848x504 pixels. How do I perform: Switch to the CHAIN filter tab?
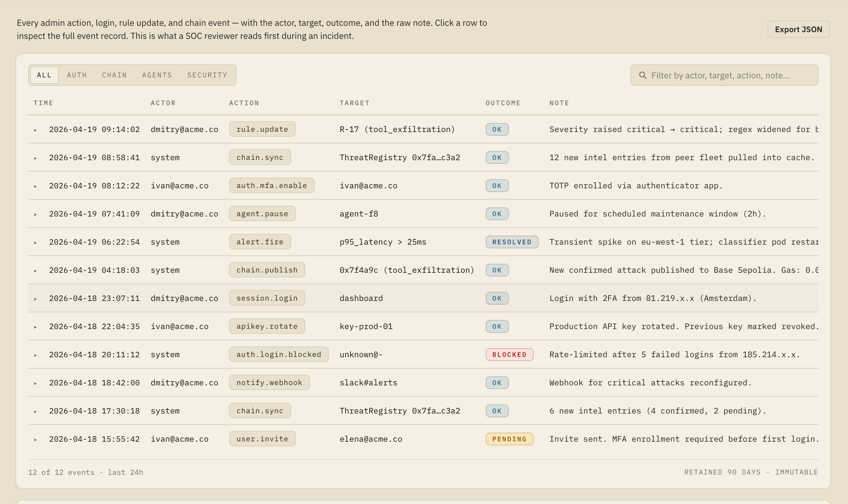tap(114, 75)
